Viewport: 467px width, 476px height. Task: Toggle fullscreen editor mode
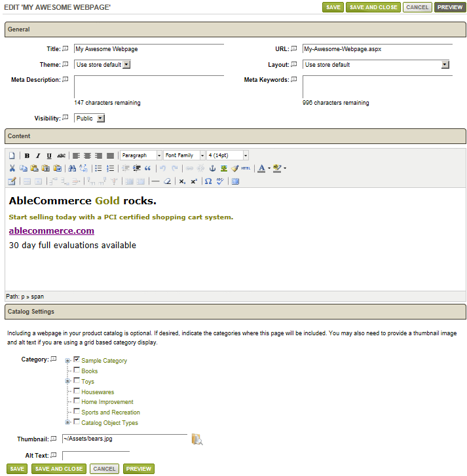(x=235, y=181)
